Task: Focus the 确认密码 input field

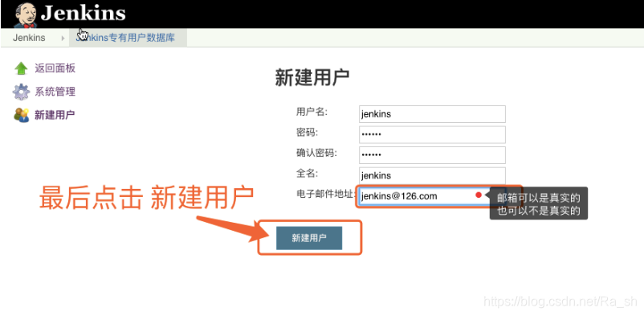Action: pos(432,155)
